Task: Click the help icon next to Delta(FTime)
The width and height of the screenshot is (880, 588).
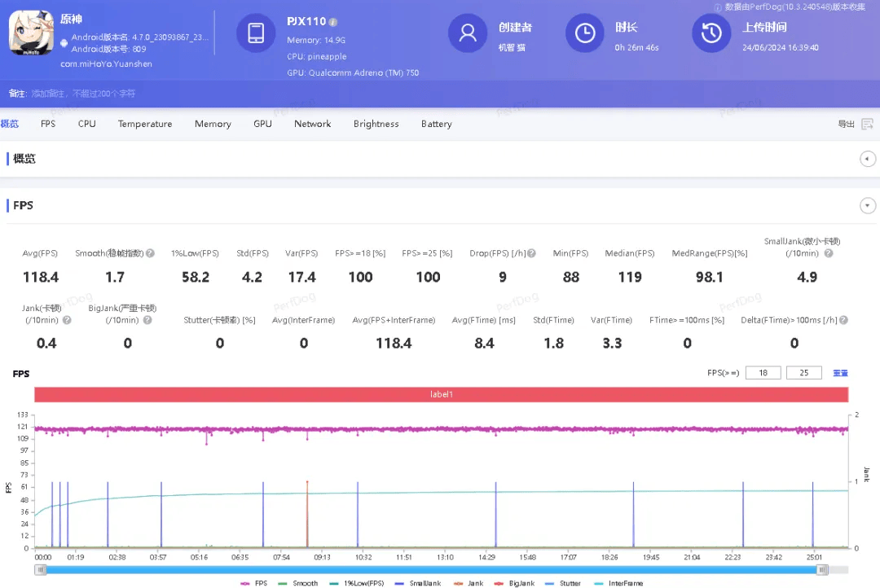Action: point(843,320)
